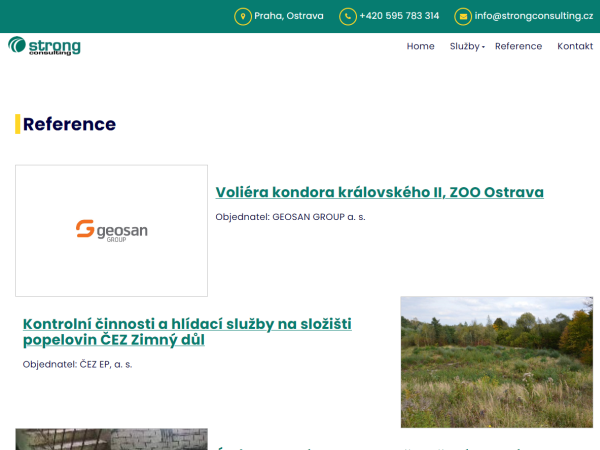Screen dimensions: 600x450
Task: Click text Objednatel: ČEZ EP, a. s.
Action: pyautogui.click(x=77, y=364)
